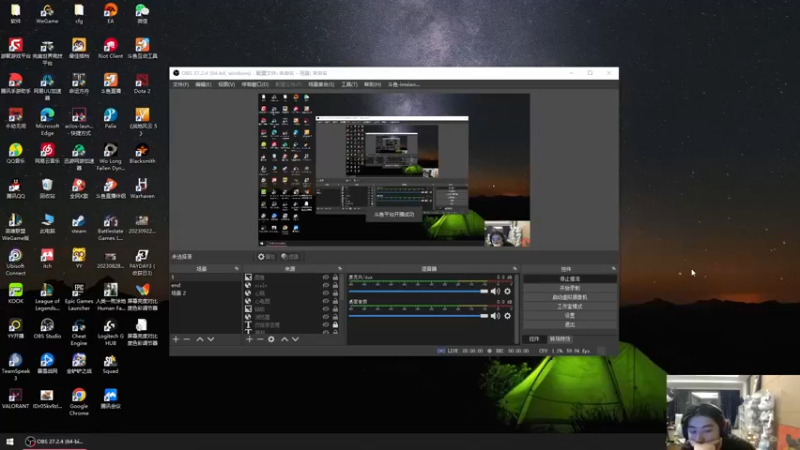Open 滤镜 filters button beside properties
Image resolution: width=800 pixels, height=450 pixels.
coord(290,257)
